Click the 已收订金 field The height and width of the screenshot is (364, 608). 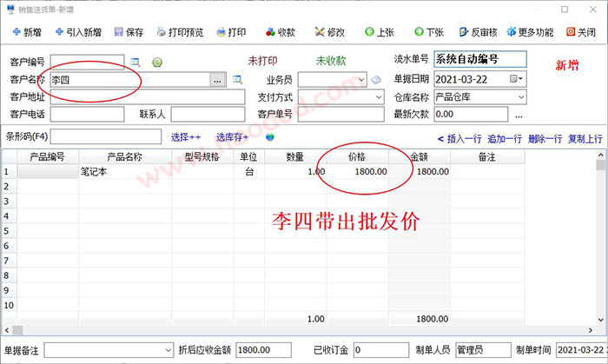click(x=381, y=350)
